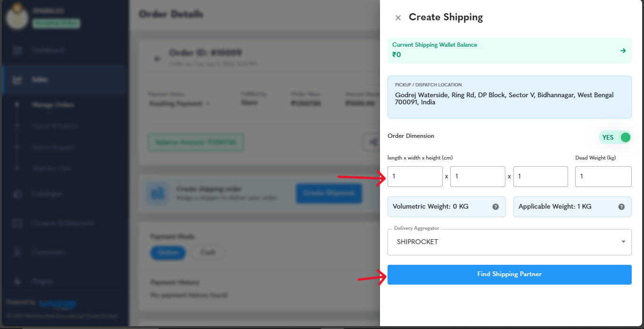
Task: Click the Dead Weight input field
Action: click(603, 177)
